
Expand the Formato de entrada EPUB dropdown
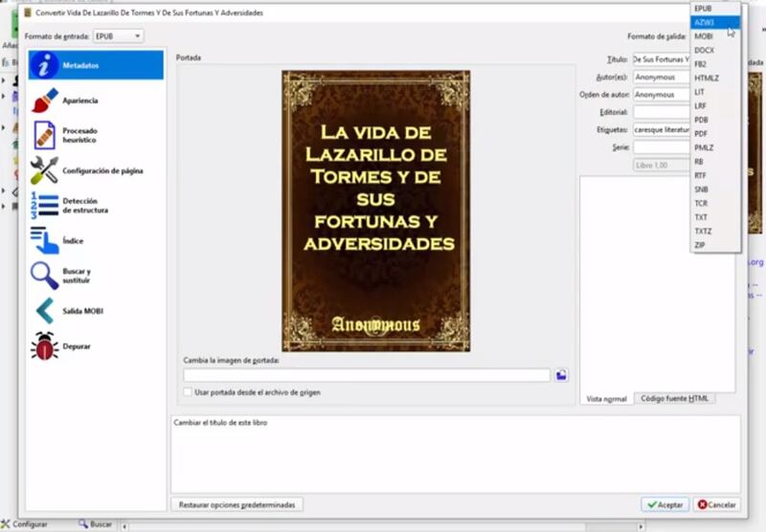pos(118,36)
